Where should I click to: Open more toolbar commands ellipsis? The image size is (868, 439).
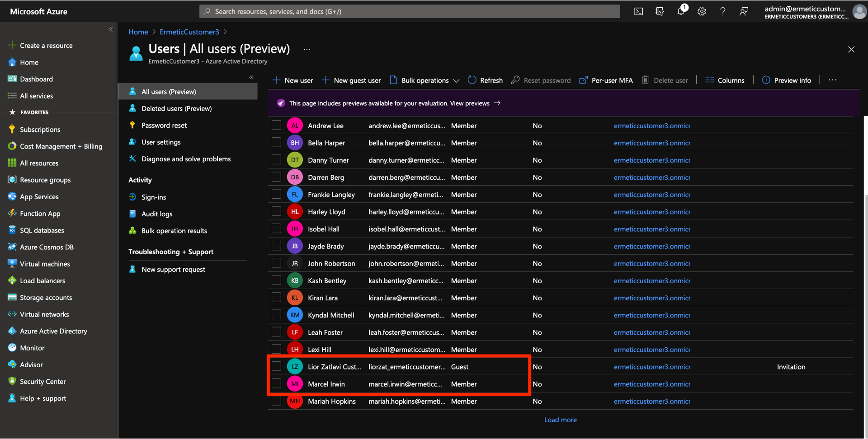(833, 80)
